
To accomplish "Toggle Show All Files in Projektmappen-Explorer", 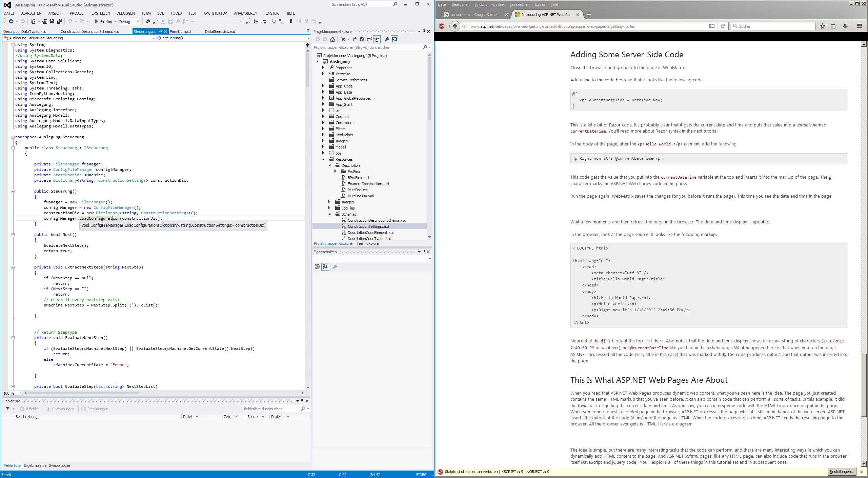I will 377,39.
